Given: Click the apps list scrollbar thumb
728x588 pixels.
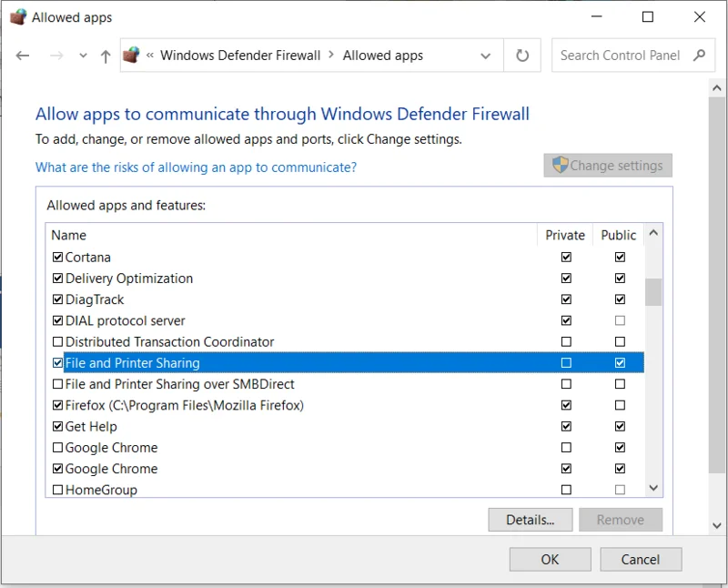Looking at the screenshot, I should 653,292.
